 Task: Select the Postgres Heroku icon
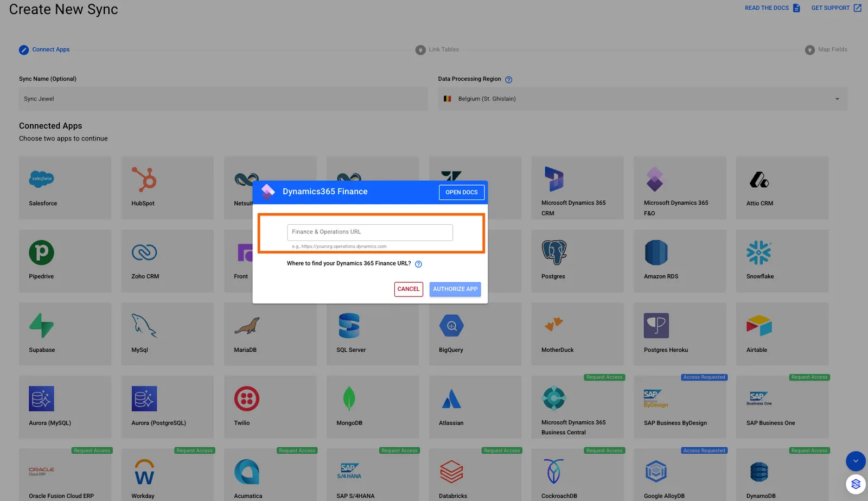(x=656, y=326)
